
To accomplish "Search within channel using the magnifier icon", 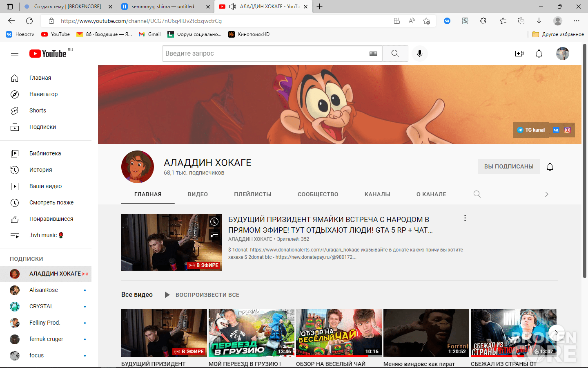I will coord(477,194).
